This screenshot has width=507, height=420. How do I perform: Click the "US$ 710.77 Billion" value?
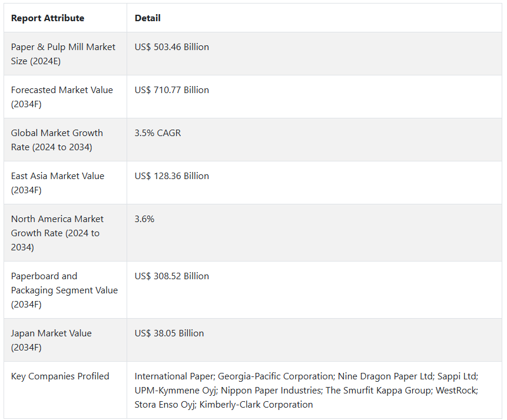click(x=172, y=90)
